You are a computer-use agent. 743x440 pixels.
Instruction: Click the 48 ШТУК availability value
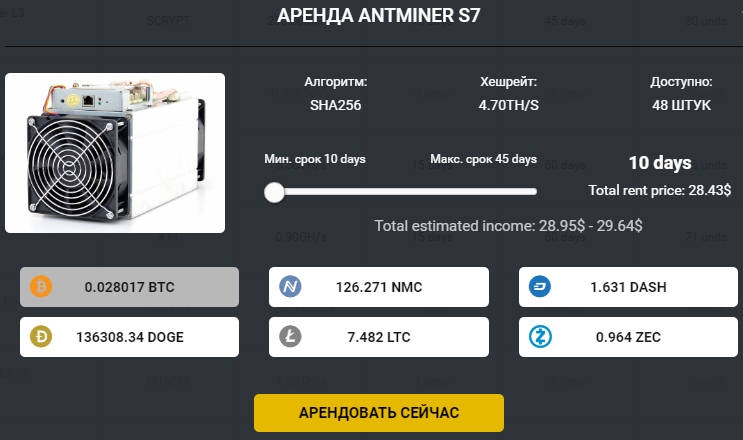click(x=681, y=104)
